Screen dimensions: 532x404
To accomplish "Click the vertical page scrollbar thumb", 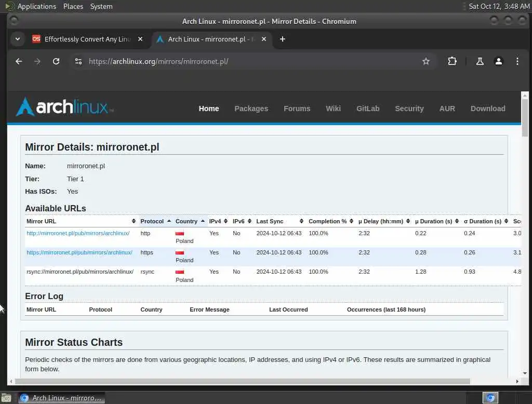I will click(525, 118).
